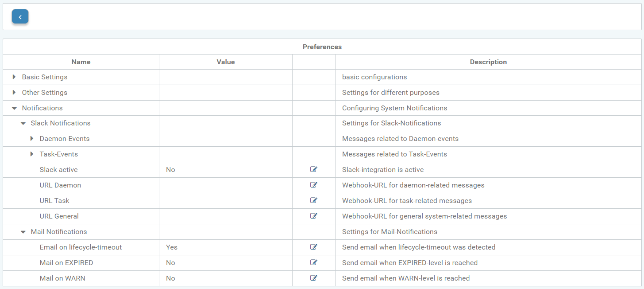The height and width of the screenshot is (289, 644).
Task: Edit the Mail on EXPIRED setting
Action: coord(314,262)
